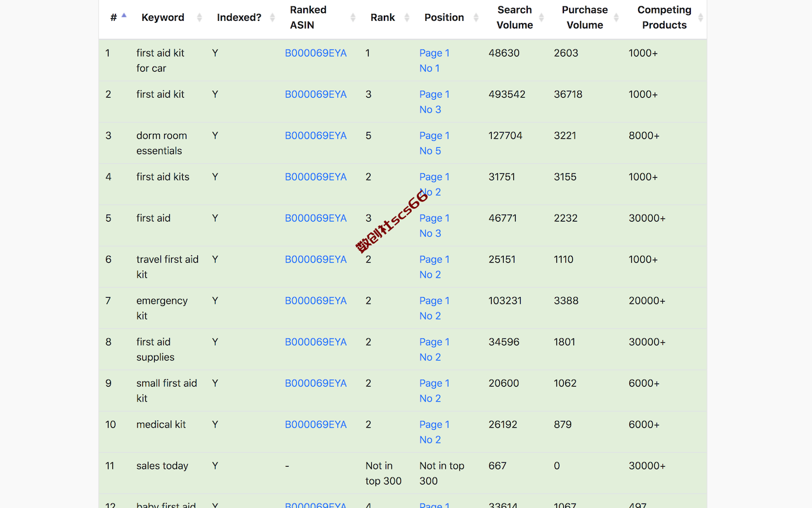Open ASIN link in 'first aid kit' row 2
Image resolution: width=812 pixels, height=508 pixels.
tap(316, 95)
